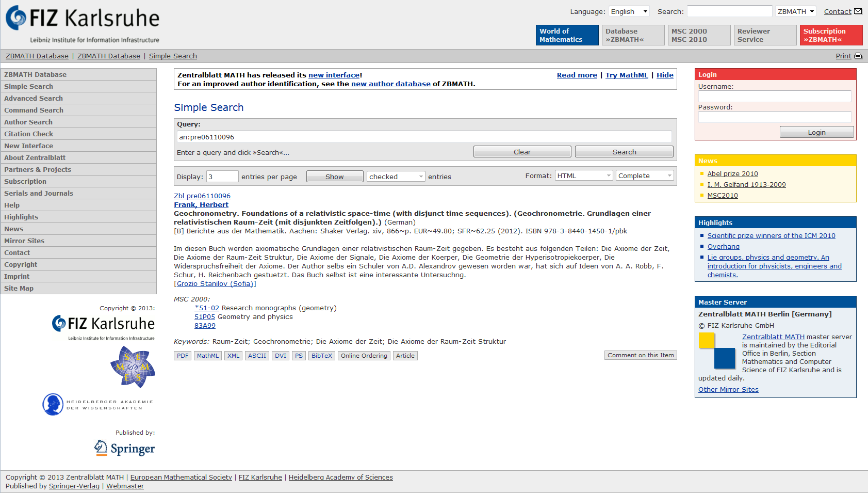The image size is (868, 493).
Task: Select Mirror Sites in sidebar
Action: (x=78, y=241)
